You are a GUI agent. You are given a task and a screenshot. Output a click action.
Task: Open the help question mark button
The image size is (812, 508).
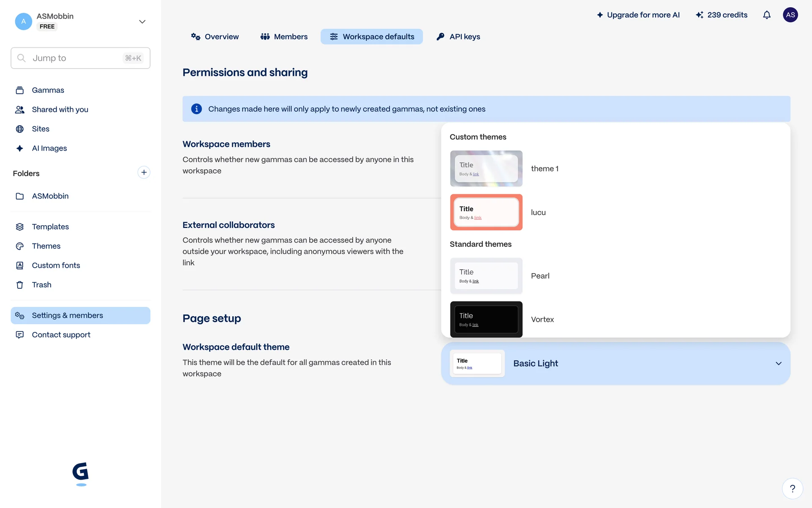[792, 489]
